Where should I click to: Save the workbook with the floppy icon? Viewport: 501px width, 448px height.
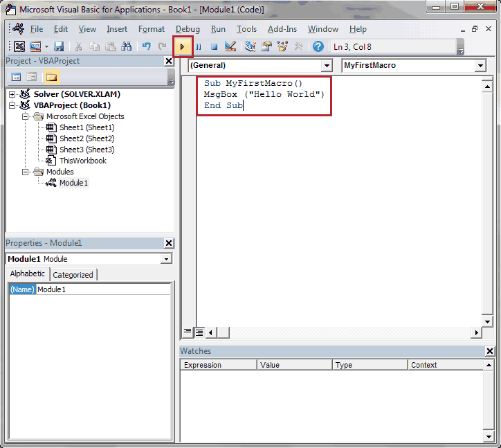(59, 46)
